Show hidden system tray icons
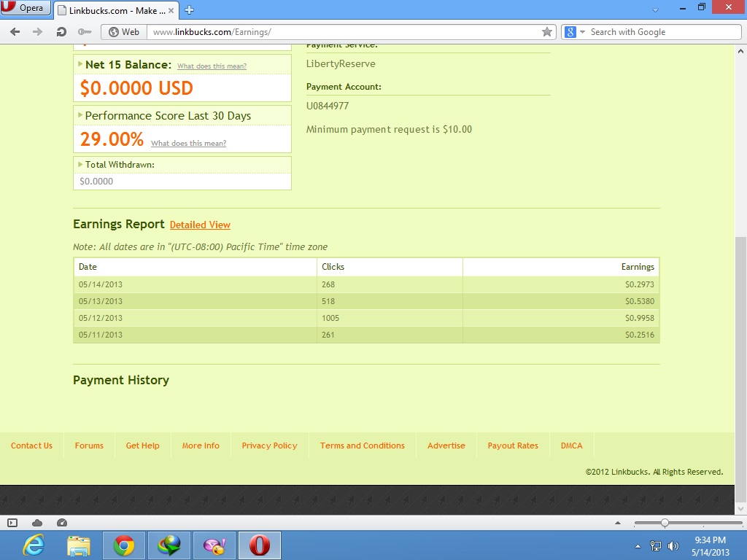747x560 pixels. [638, 546]
